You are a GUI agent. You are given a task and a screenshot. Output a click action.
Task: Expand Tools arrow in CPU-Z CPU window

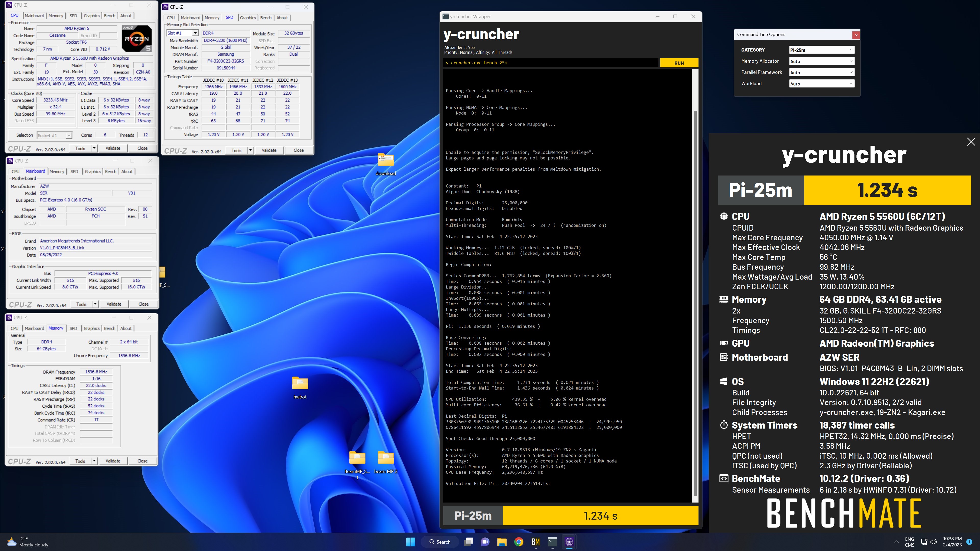(x=94, y=148)
